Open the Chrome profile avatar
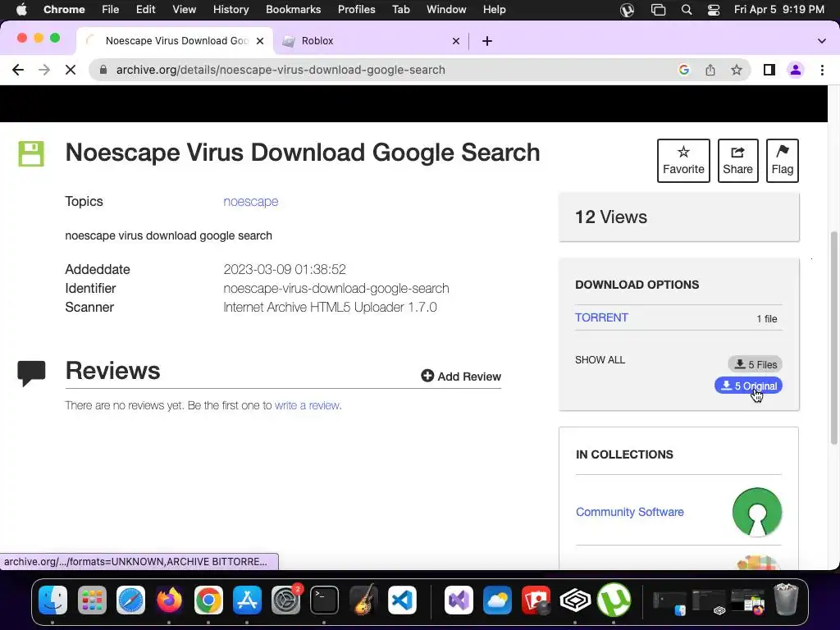 (x=796, y=70)
